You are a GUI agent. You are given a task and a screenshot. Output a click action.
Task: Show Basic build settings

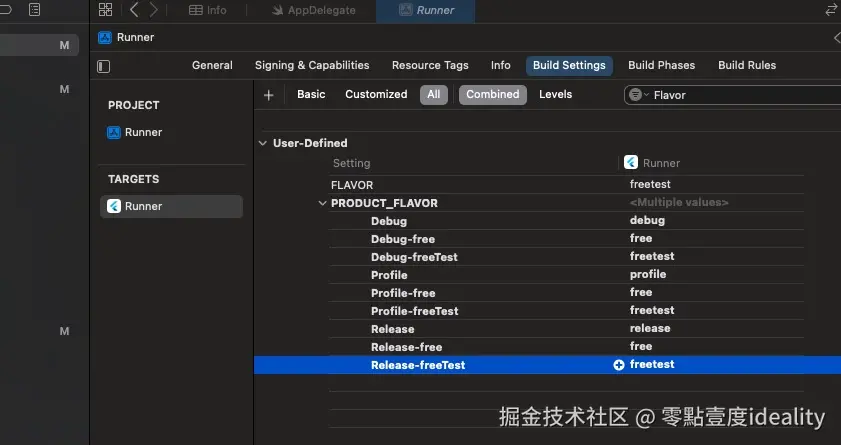311,94
